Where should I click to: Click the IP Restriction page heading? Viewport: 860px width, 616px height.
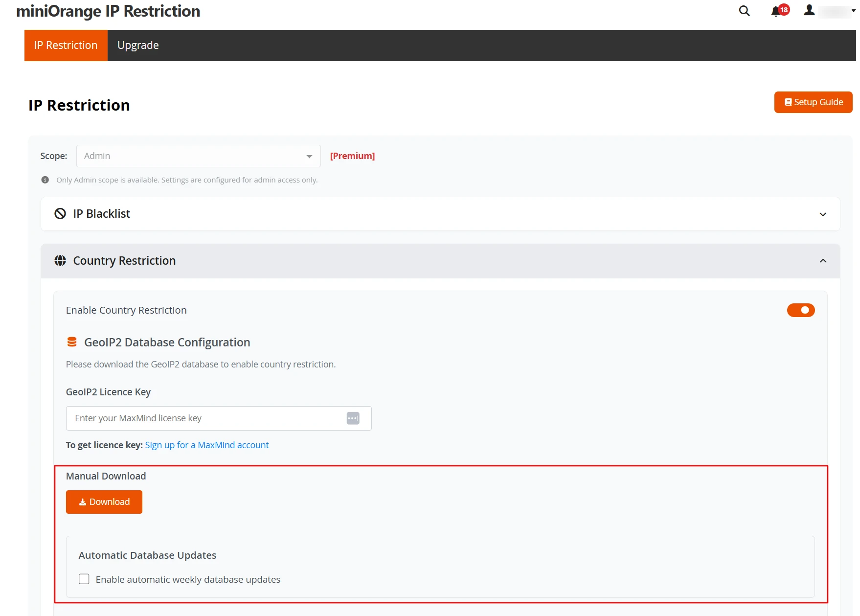point(79,105)
